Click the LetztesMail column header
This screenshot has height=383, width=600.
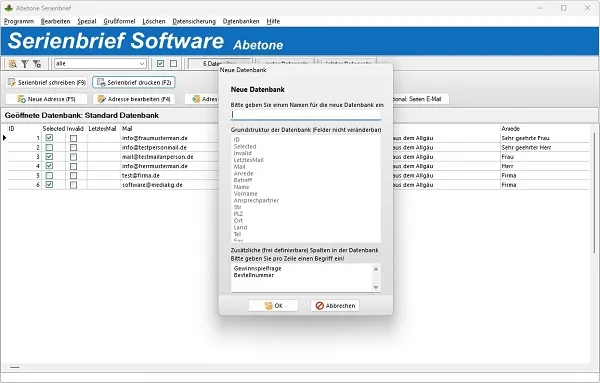pyautogui.click(x=102, y=129)
